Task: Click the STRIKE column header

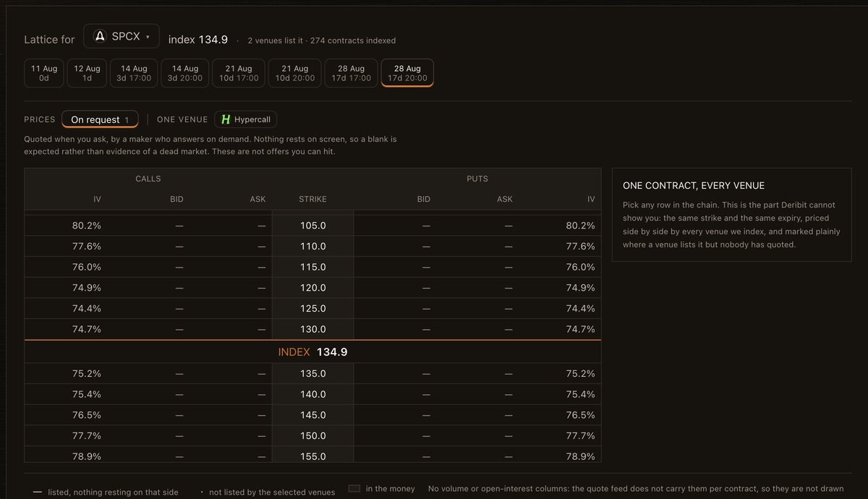Action: 313,199
